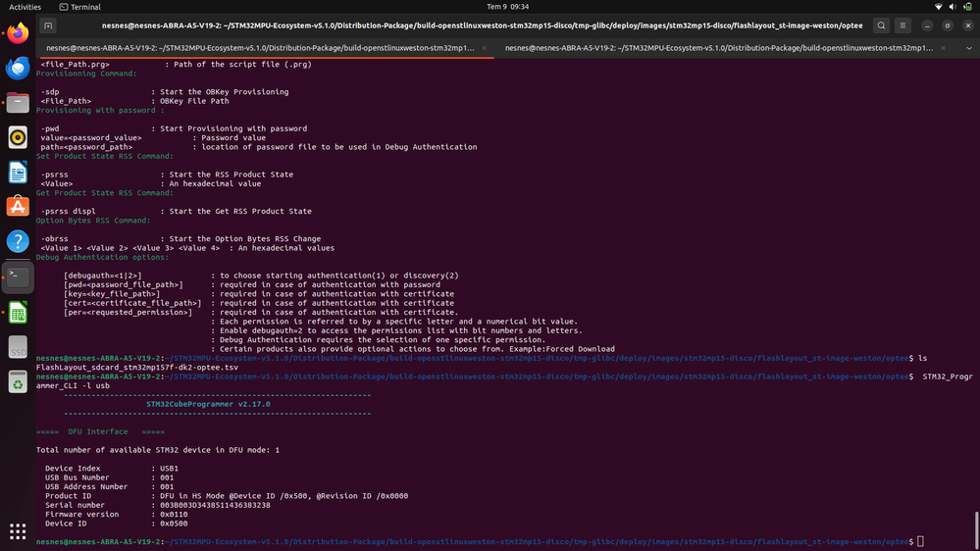Open the Terminal app menu in top bar
Image resolution: width=980 pixels, height=551 pixels.
click(x=80, y=7)
